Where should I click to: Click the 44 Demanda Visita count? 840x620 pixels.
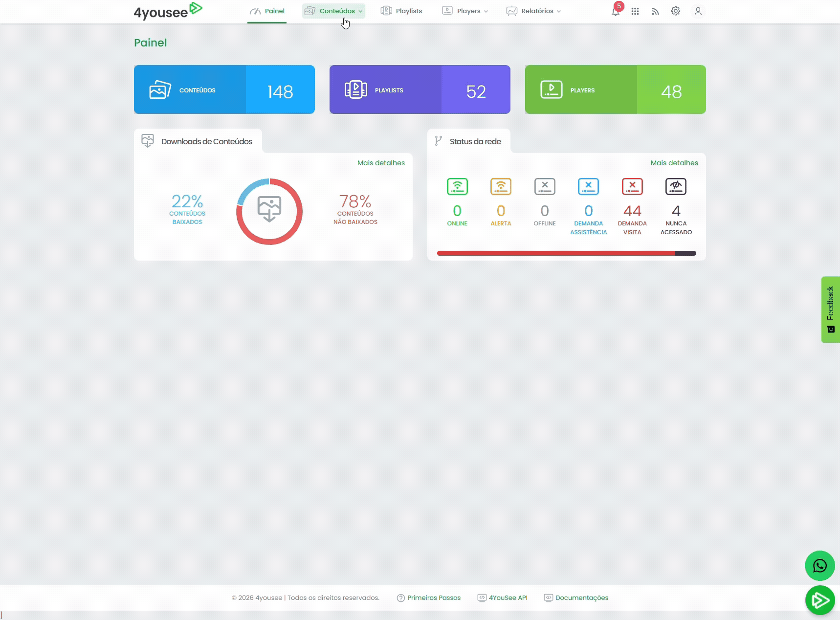[632, 211]
